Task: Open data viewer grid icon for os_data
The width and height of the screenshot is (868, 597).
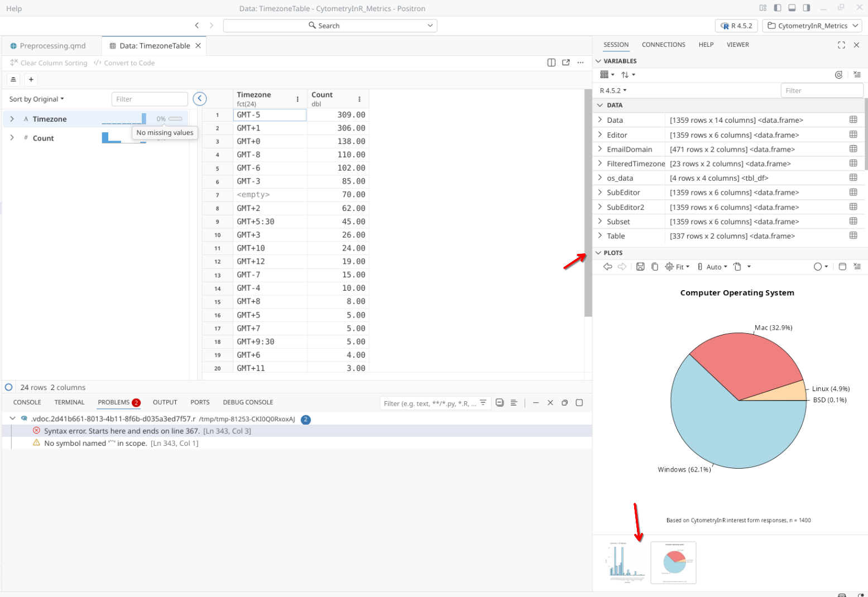Action: point(853,177)
